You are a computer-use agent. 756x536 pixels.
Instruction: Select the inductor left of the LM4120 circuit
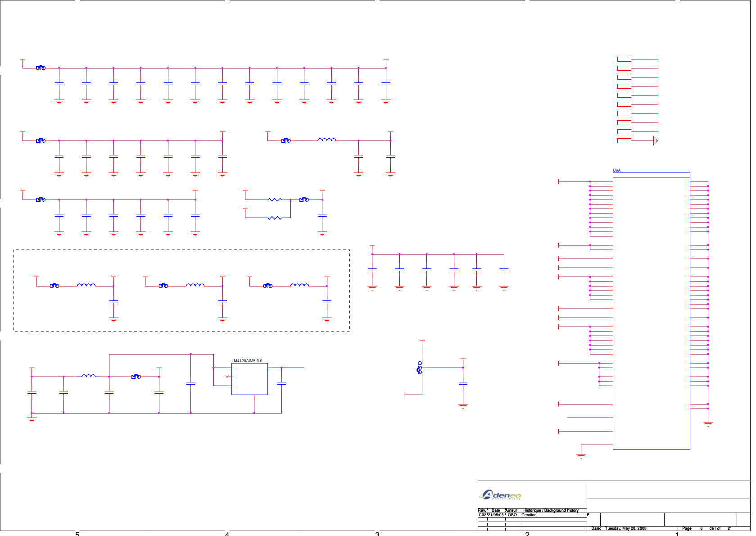(88, 375)
